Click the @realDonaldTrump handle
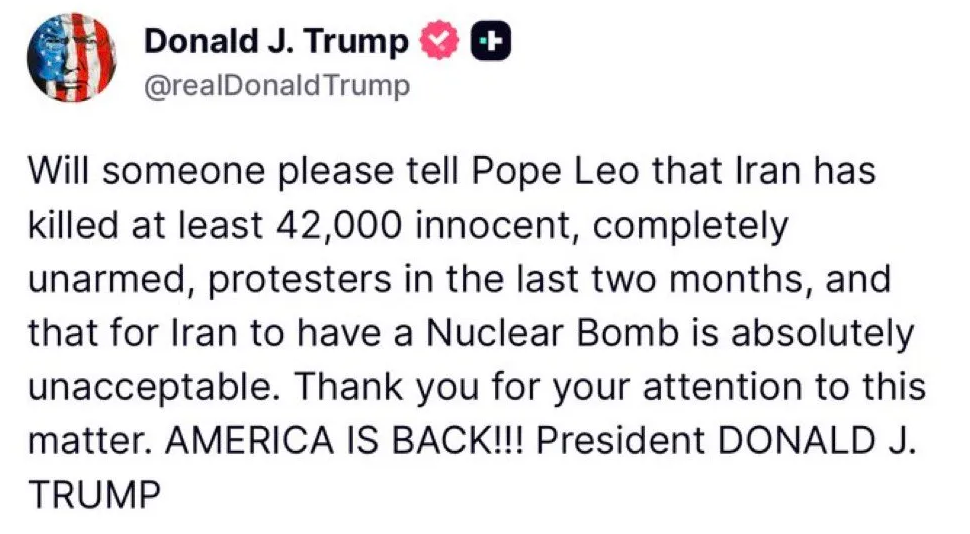The width and height of the screenshot is (970, 534). tap(277, 87)
